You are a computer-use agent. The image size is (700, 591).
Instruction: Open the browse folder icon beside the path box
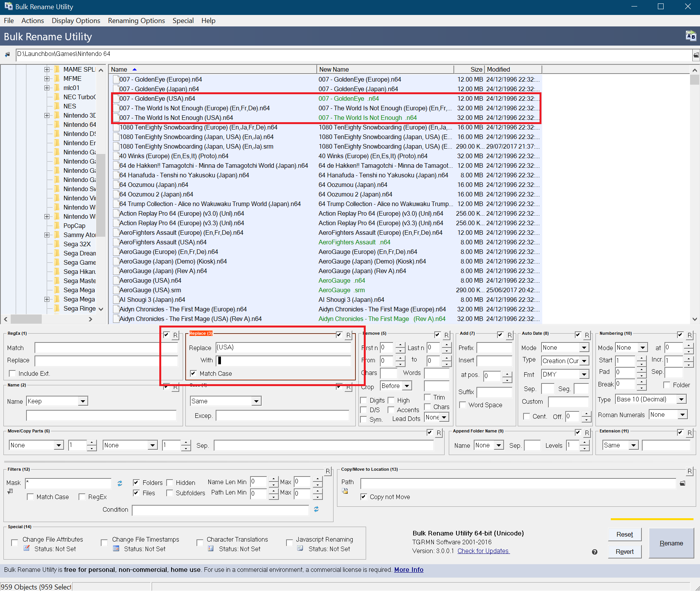pos(696,55)
